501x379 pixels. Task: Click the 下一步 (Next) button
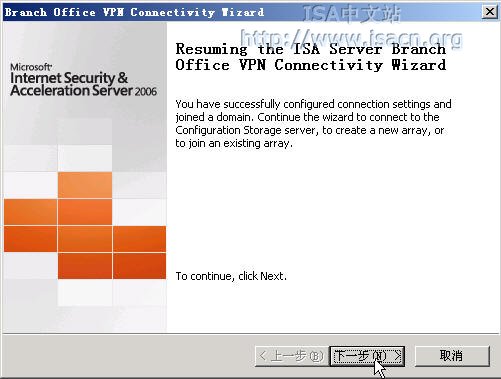(367, 356)
